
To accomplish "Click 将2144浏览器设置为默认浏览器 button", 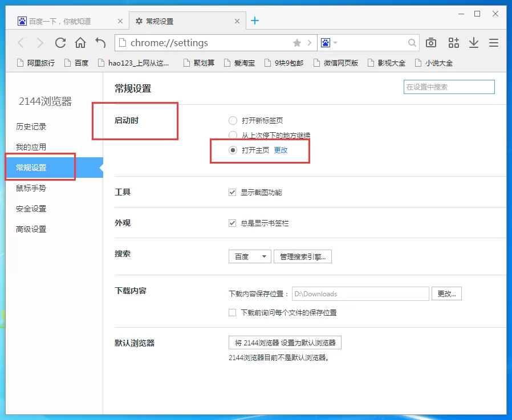I will click(285, 342).
